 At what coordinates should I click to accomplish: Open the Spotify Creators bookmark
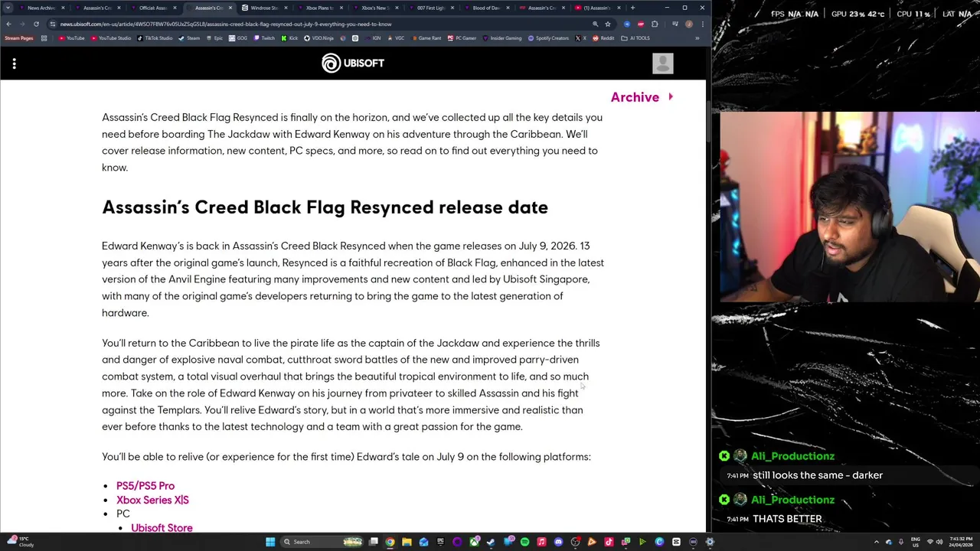tap(548, 38)
